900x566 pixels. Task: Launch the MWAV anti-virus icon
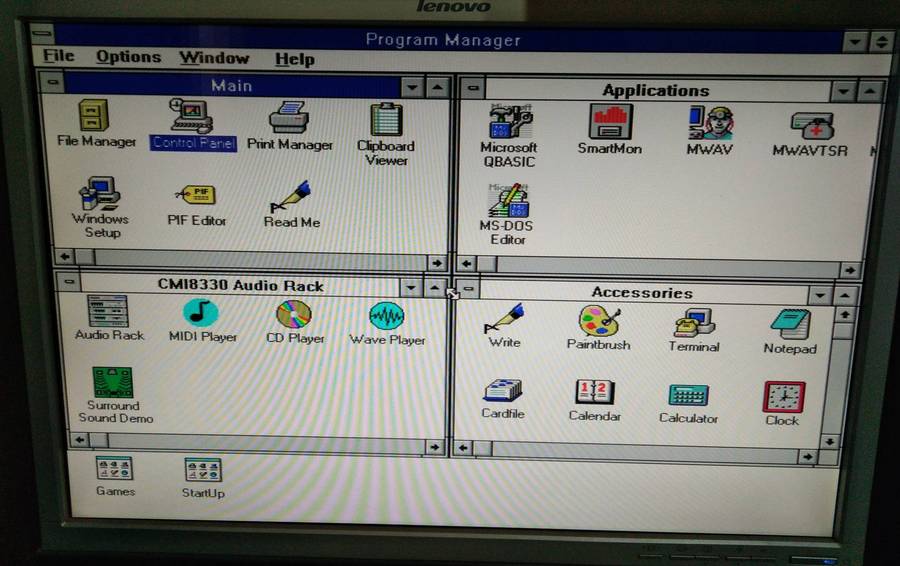(x=709, y=131)
